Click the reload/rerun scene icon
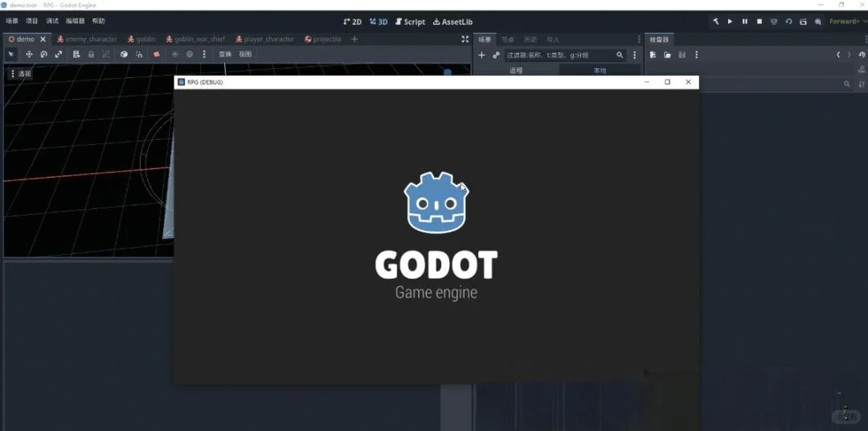868x431 pixels. pos(788,22)
